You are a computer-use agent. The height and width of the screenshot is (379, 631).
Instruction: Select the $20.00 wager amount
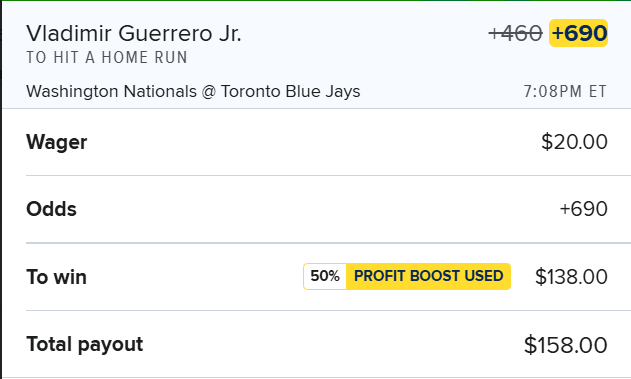(574, 142)
